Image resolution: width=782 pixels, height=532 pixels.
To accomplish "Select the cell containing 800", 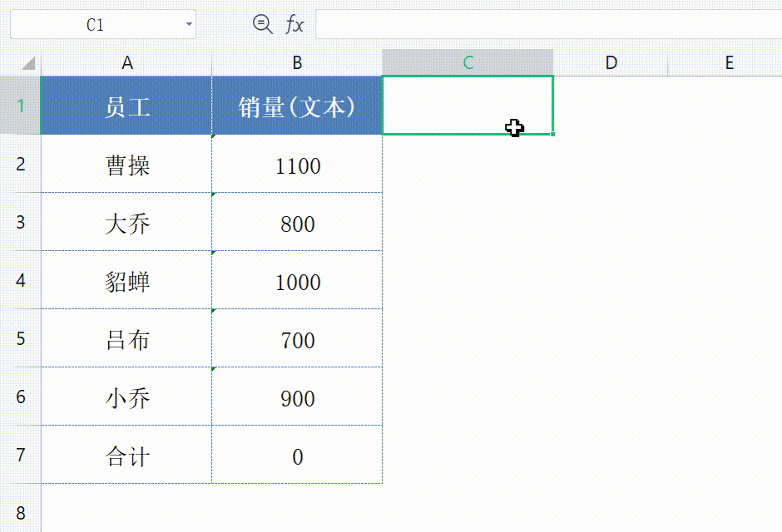I will [297, 222].
